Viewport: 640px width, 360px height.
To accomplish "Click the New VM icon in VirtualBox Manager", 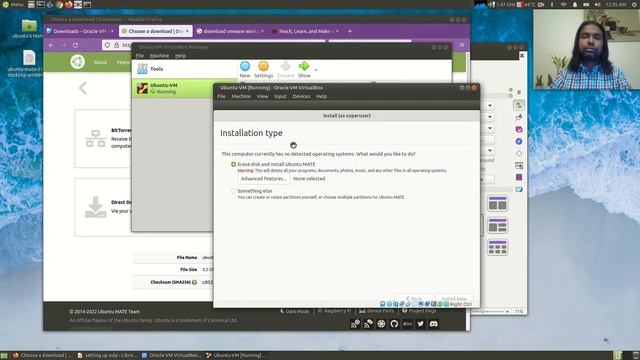I will (x=245, y=69).
